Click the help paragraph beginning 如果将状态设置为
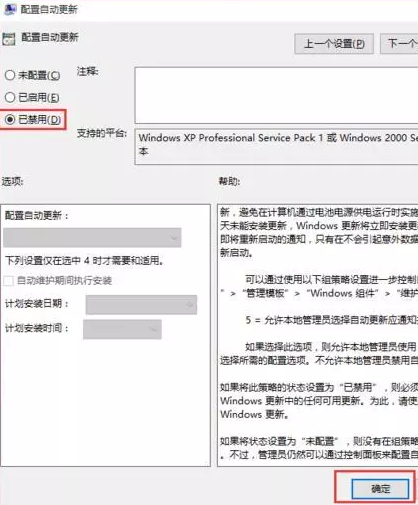 pos(319,448)
